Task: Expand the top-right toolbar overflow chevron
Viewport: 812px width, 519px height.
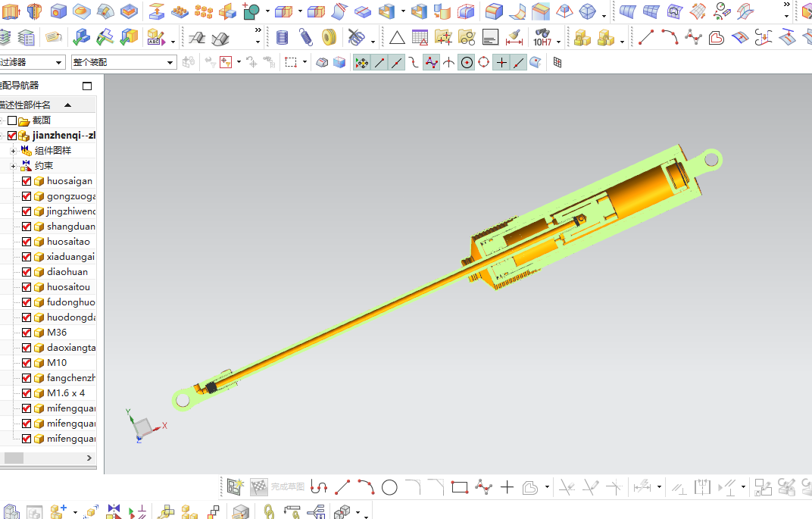Action: [x=786, y=5]
